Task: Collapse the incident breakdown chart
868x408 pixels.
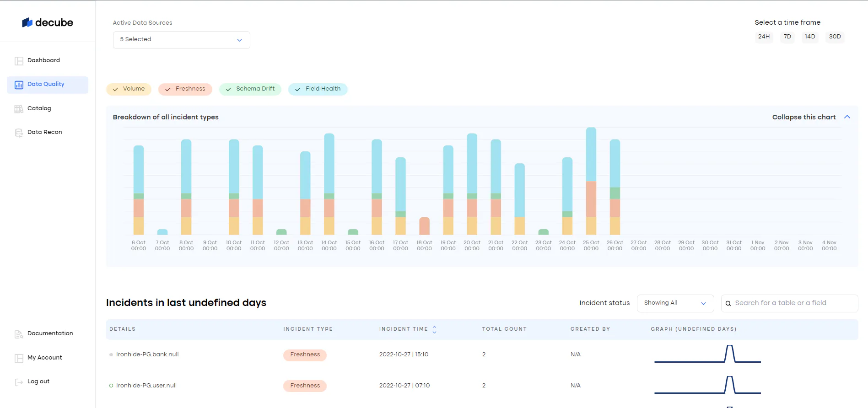Action: pos(811,117)
